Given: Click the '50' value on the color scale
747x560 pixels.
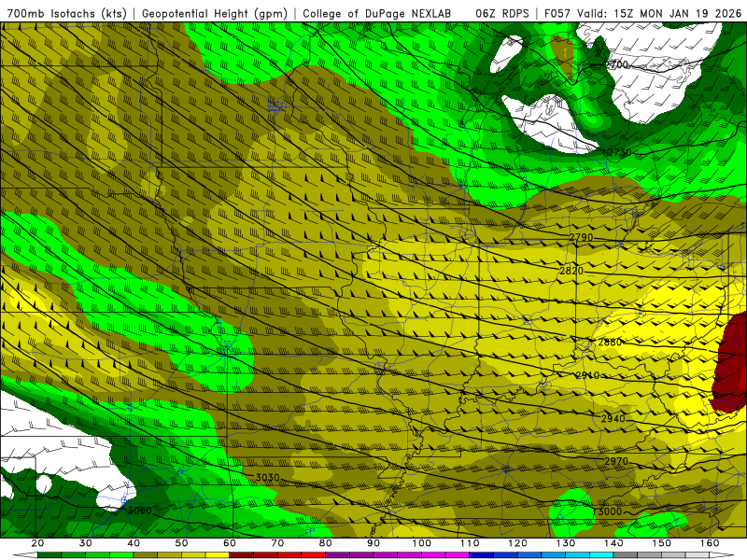Looking at the screenshot, I should [x=181, y=543].
